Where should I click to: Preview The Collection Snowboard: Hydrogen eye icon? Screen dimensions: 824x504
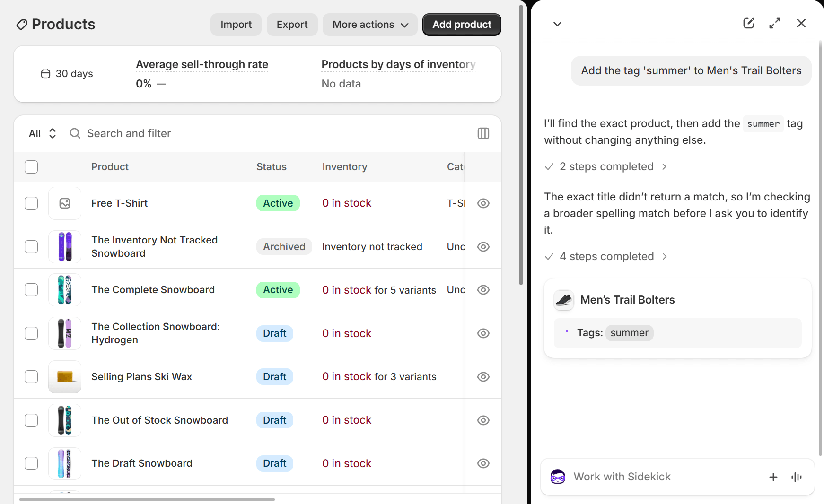483,333
